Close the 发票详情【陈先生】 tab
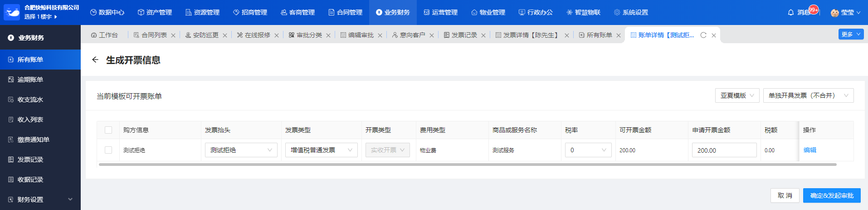This screenshot has width=868, height=210. coord(567,35)
